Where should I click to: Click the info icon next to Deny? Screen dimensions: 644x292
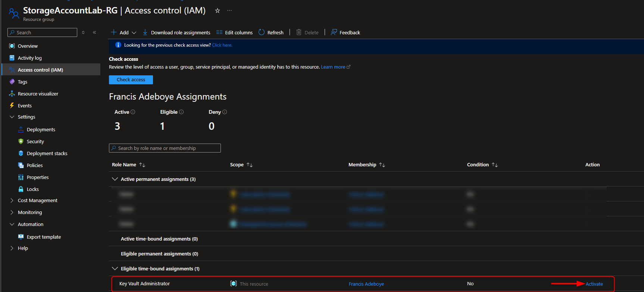point(225,112)
